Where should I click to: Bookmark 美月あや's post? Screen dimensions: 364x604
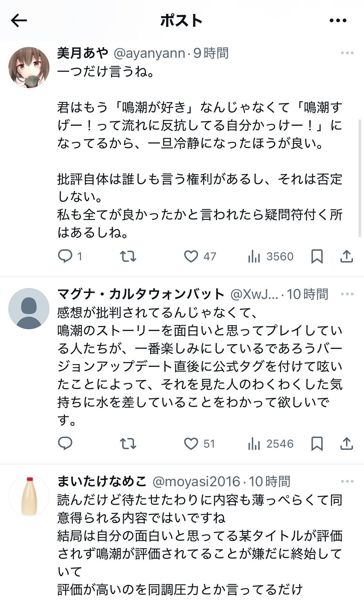317,256
